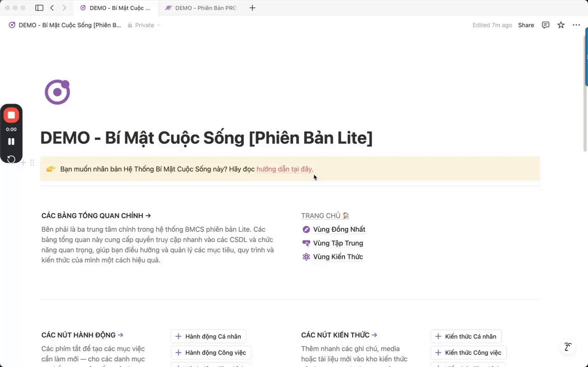Viewport: 588px width, 367px height.
Task: Open the Notion AI assistant button
Action: pyautogui.click(x=568, y=347)
